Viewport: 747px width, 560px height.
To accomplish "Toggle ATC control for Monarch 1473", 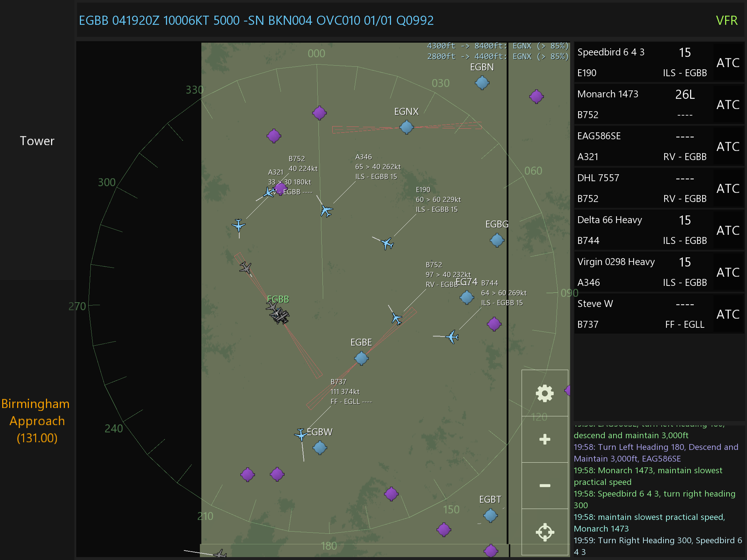I will click(728, 105).
